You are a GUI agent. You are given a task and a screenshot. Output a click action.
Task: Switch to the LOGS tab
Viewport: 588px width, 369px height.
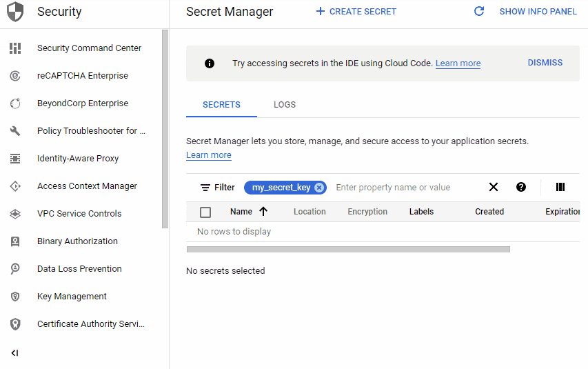click(x=285, y=105)
